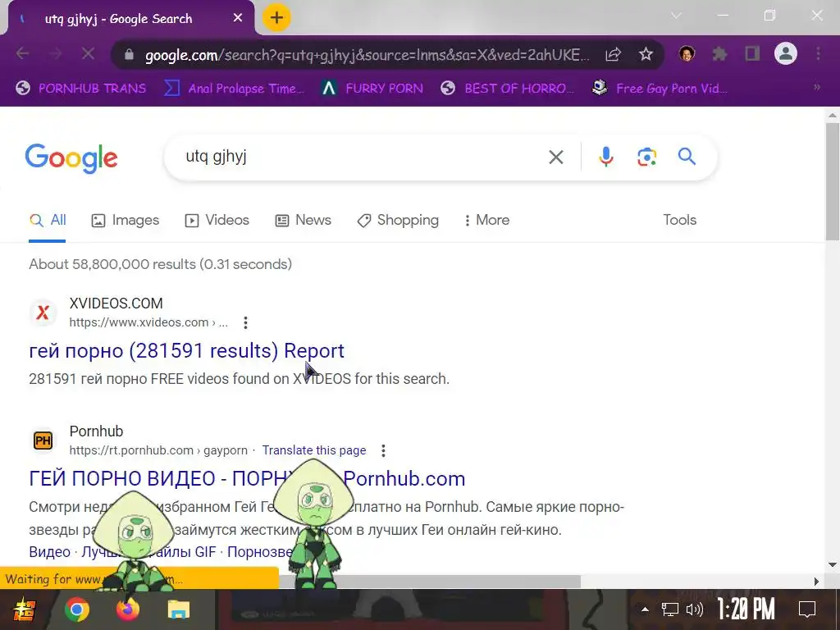The height and width of the screenshot is (630, 840).
Task: Open the first bookmark in the bar
Action: 81,88
